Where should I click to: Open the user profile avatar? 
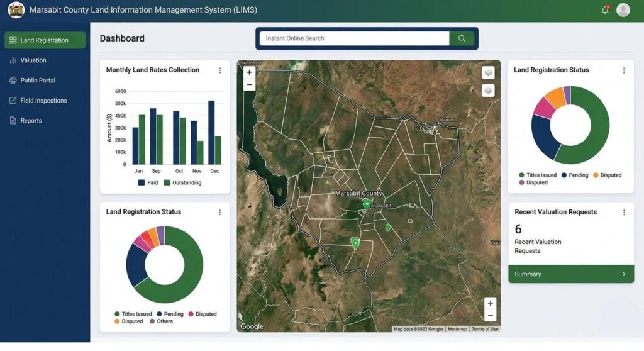pyautogui.click(x=623, y=10)
